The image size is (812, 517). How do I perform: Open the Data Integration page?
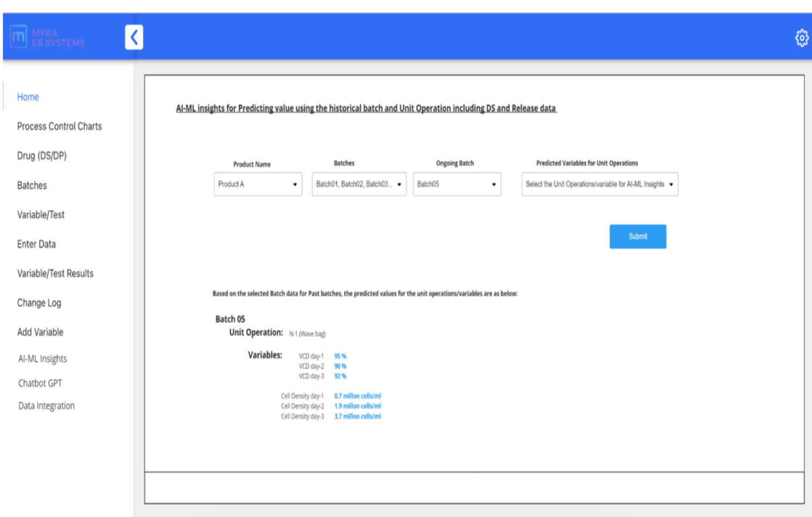(46, 406)
